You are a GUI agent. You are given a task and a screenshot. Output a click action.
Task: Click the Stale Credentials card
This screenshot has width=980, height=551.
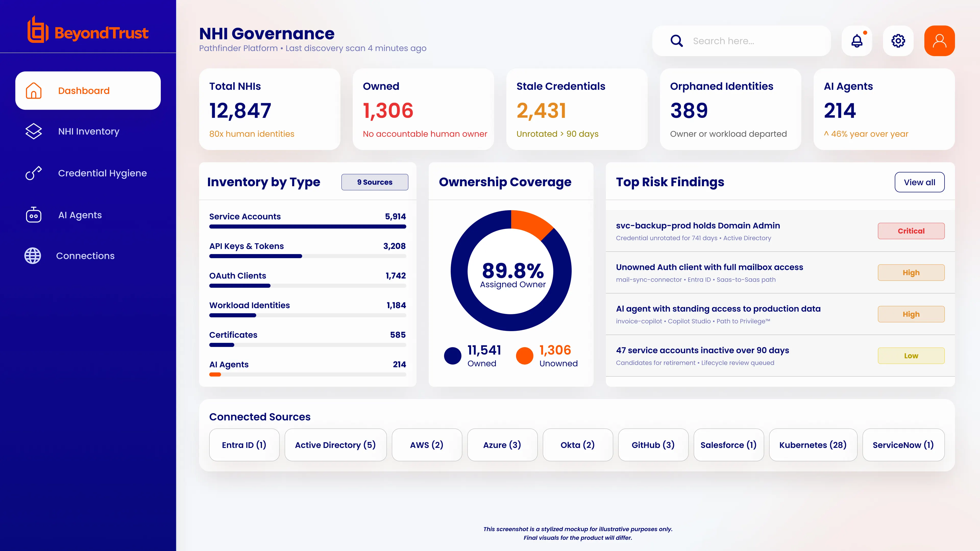tap(577, 109)
